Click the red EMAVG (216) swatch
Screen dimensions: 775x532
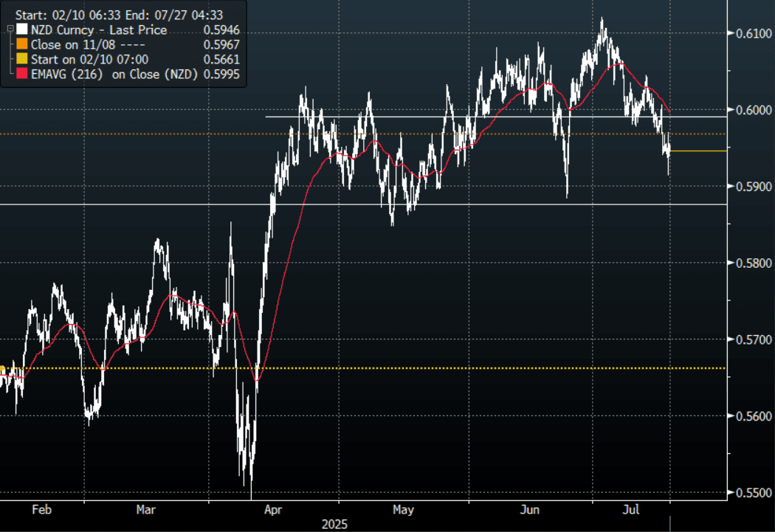[x=23, y=72]
